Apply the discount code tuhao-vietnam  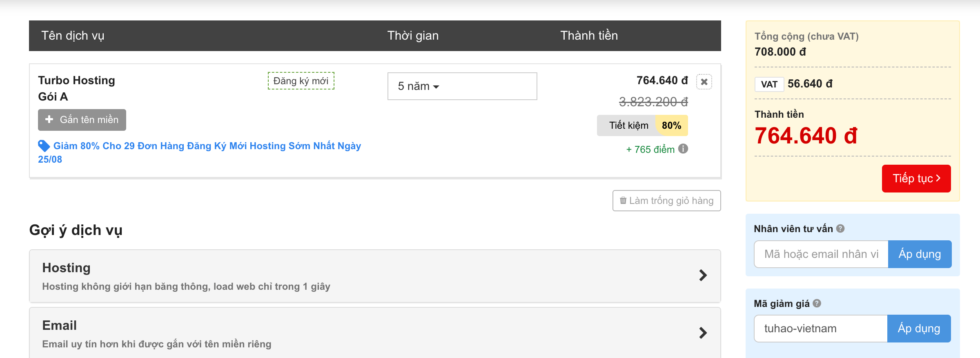(x=919, y=329)
